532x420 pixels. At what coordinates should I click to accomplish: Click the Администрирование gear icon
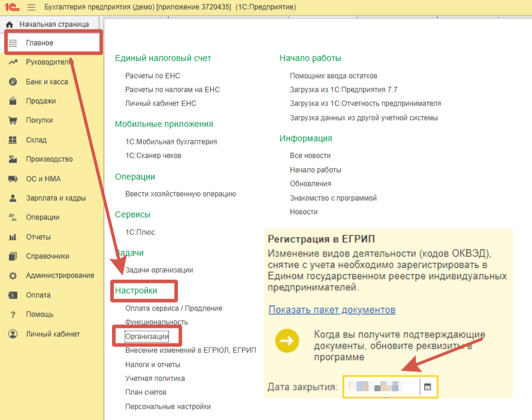[x=13, y=276]
